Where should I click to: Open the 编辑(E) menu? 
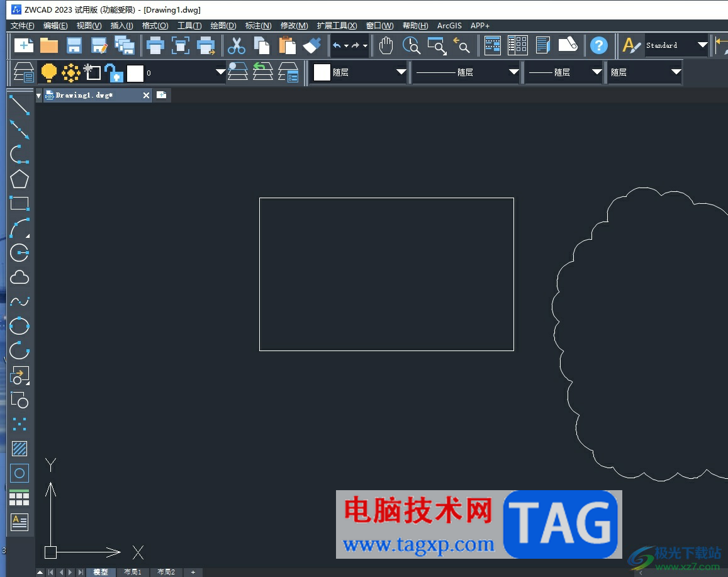pyautogui.click(x=55, y=26)
